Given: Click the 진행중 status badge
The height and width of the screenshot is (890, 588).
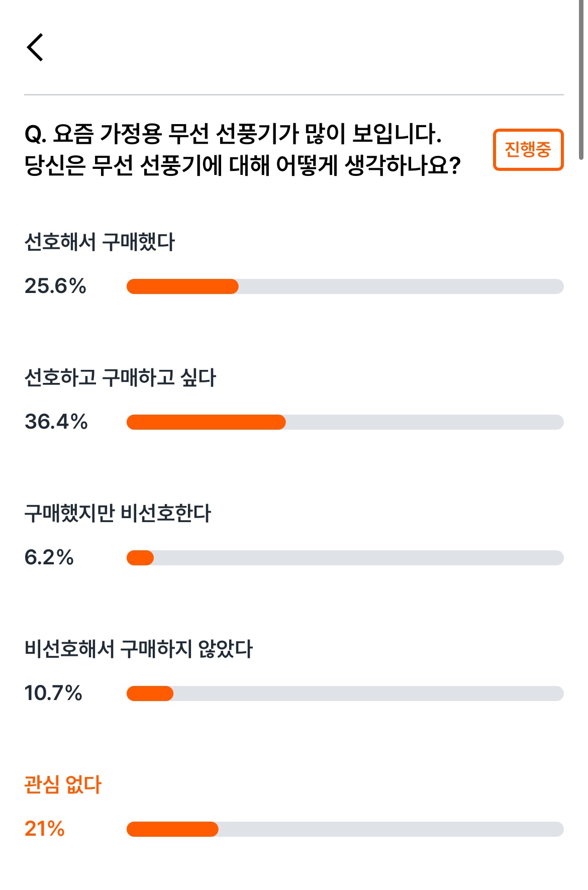Looking at the screenshot, I should pos(528,150).
